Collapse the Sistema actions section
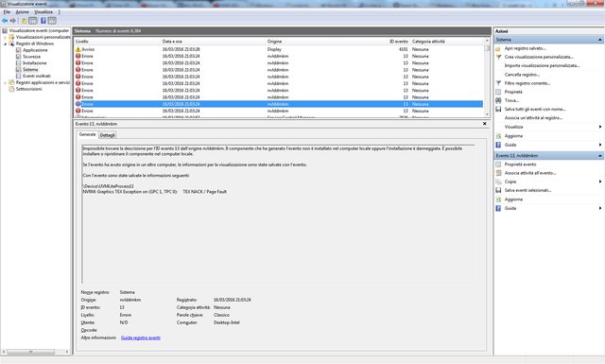 click(600, 40)
